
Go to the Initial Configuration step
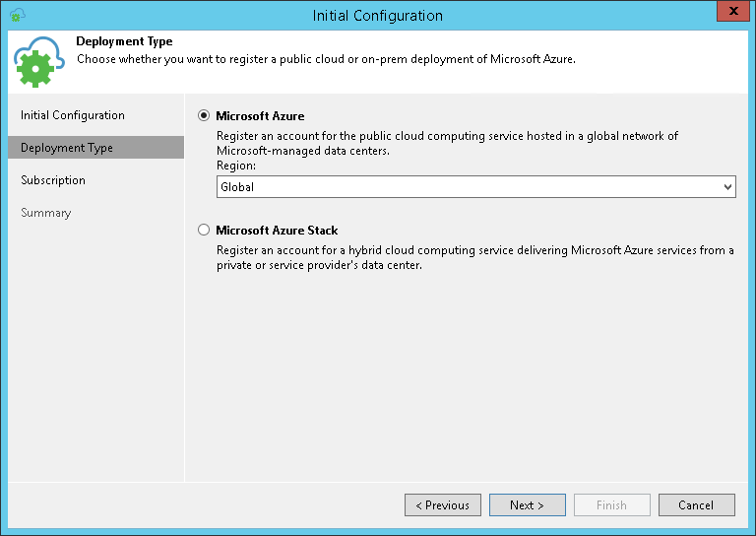[x=72, y=115]
